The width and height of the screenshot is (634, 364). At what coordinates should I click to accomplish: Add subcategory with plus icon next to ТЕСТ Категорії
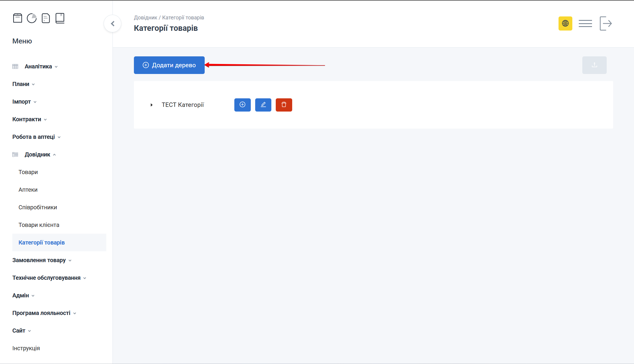pos(243,105)
